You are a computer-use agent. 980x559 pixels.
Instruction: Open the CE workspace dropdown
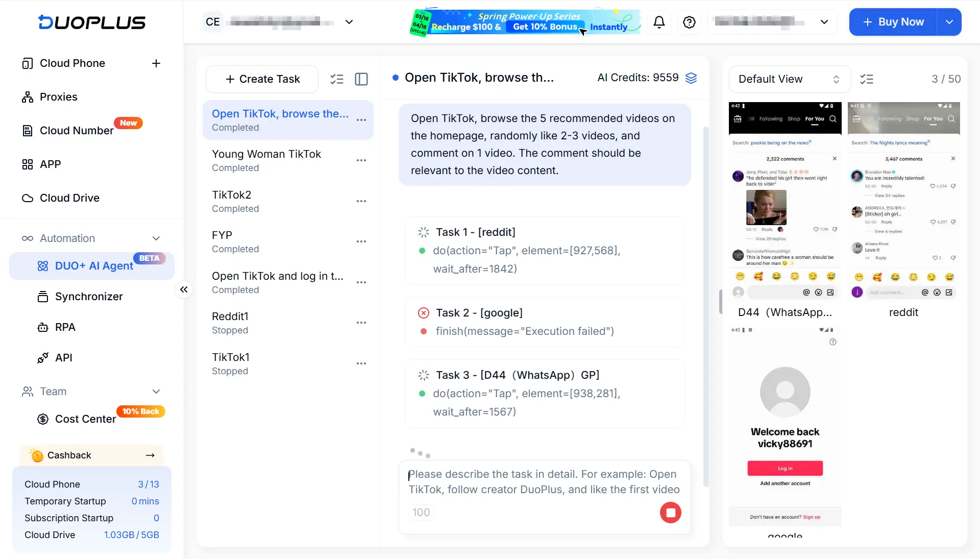278,22
